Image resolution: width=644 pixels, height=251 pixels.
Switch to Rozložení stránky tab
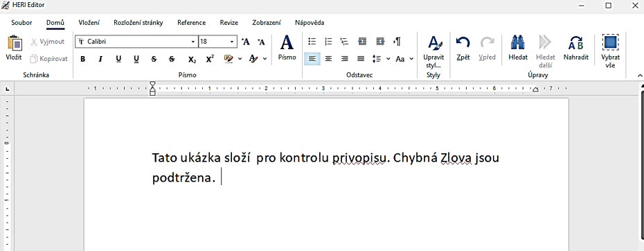[138, 23]
